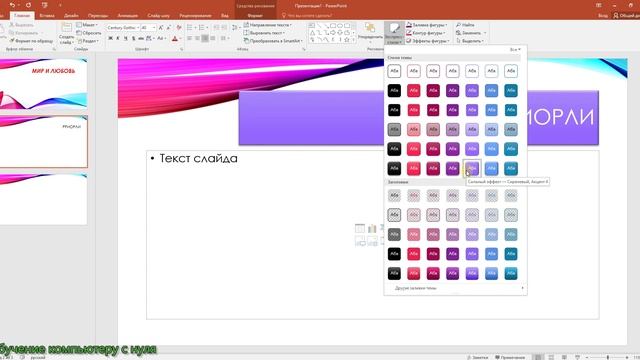Switch to Анимация ribbon tab
This screenshot has height=360, width=640.
click(x=128, y=16)
